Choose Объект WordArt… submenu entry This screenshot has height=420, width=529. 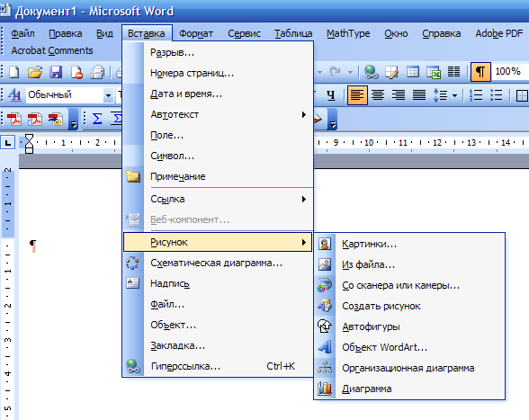coord(409,347)
